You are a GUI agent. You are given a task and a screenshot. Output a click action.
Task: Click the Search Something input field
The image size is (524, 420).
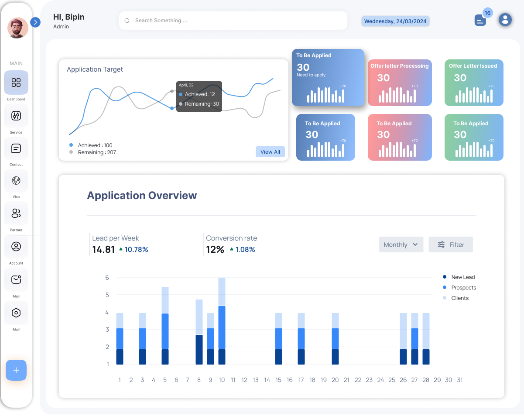coord(233,21)
